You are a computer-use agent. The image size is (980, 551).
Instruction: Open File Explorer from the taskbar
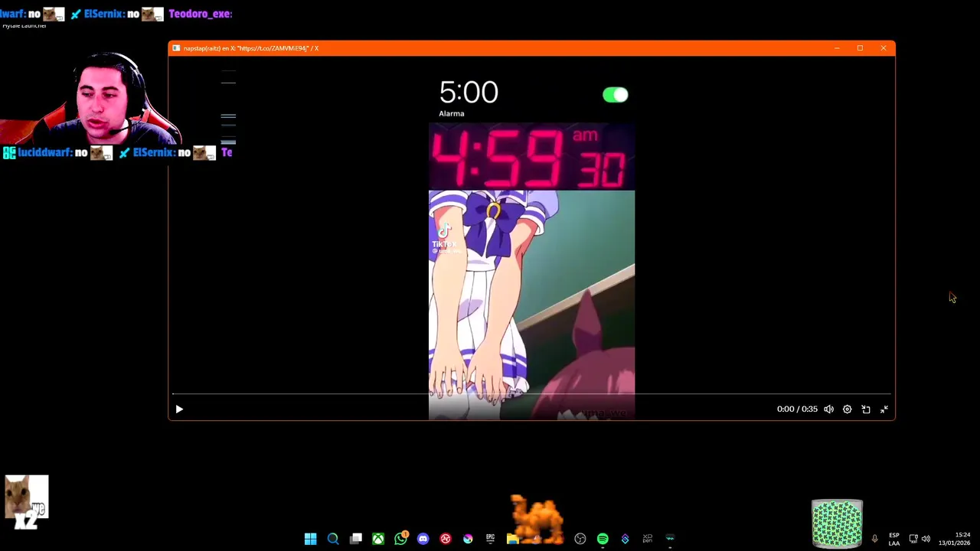pyautogui.click(x=512, y=539)
